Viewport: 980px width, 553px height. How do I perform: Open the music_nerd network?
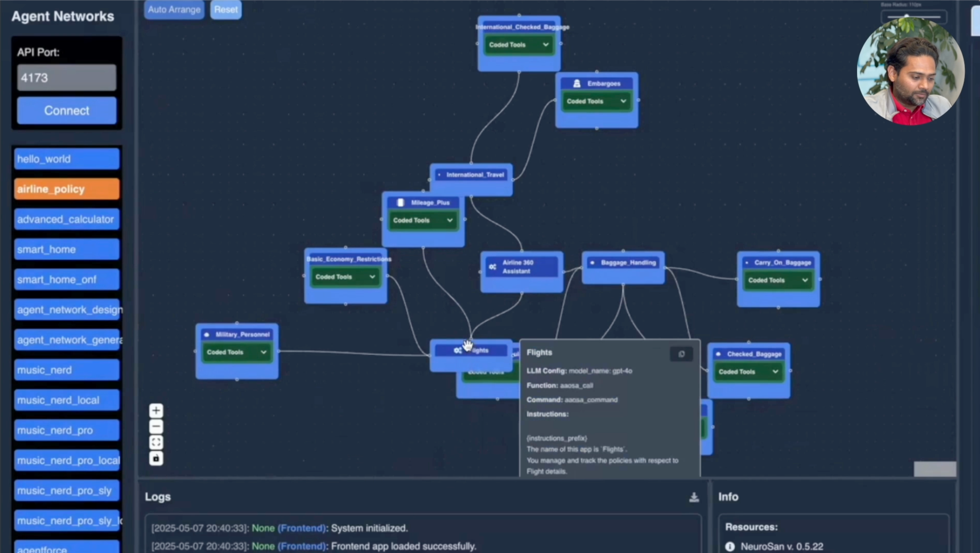pyautogui.click(x=67, y=370)
